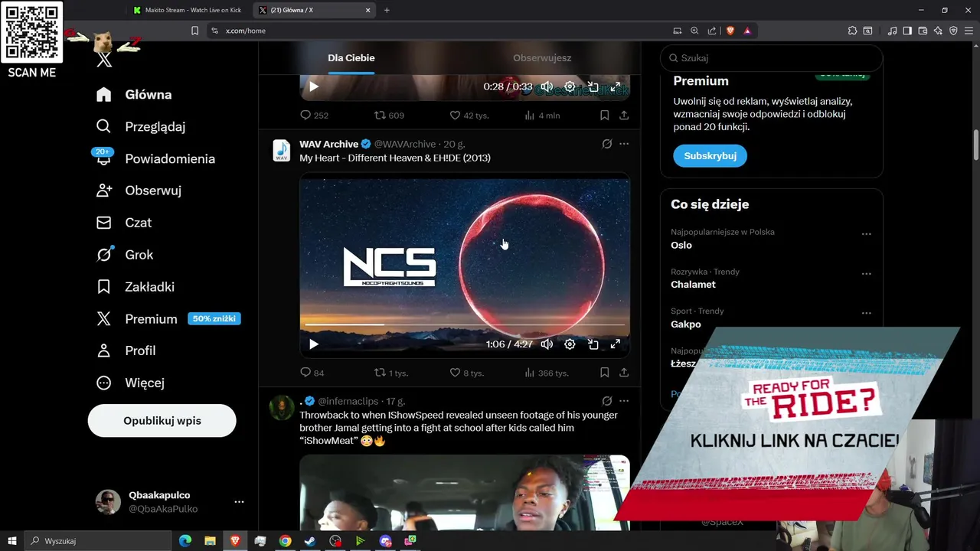
Task: Open the @WAVArchive handle link
Action: tap(405, 144)
